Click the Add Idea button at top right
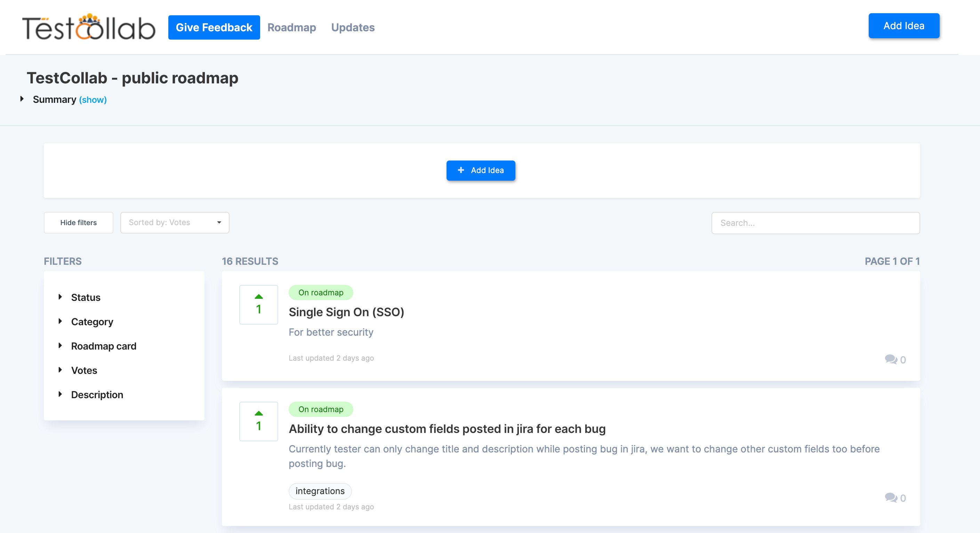This screenshot has width=980, height=533. pyautogui.click(x=903, y=26)
